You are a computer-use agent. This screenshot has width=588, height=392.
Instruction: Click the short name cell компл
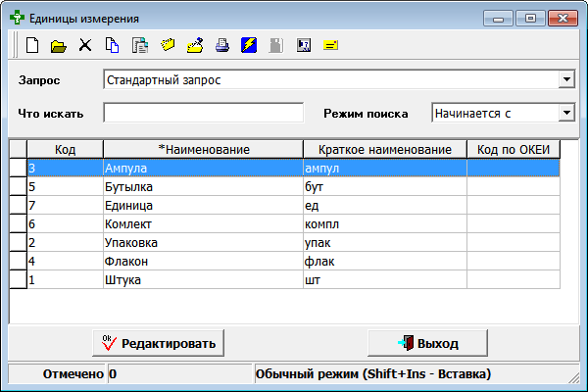coord(385,224)
